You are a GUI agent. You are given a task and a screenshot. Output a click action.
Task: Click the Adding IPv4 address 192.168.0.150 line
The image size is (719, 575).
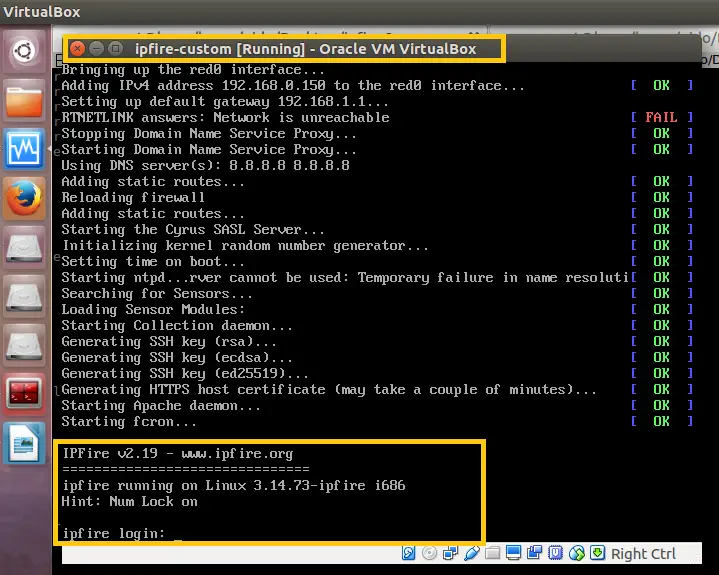[293, 86]
